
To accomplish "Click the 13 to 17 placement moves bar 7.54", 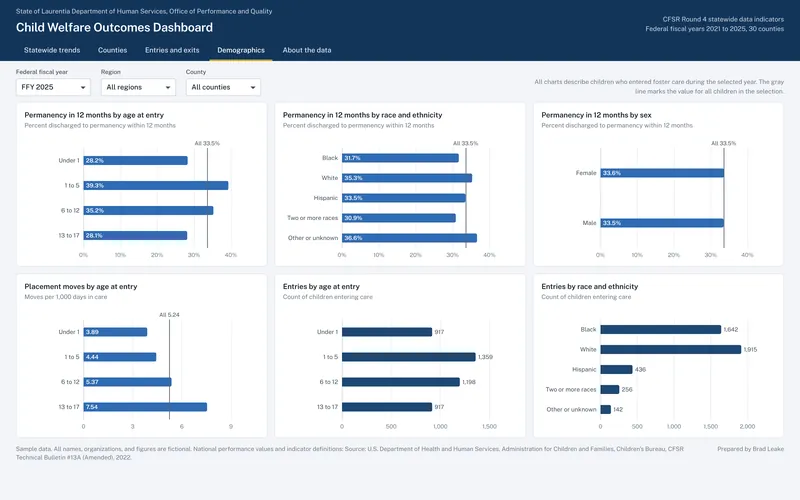I will pyautogui.click(x=145, y=407).
